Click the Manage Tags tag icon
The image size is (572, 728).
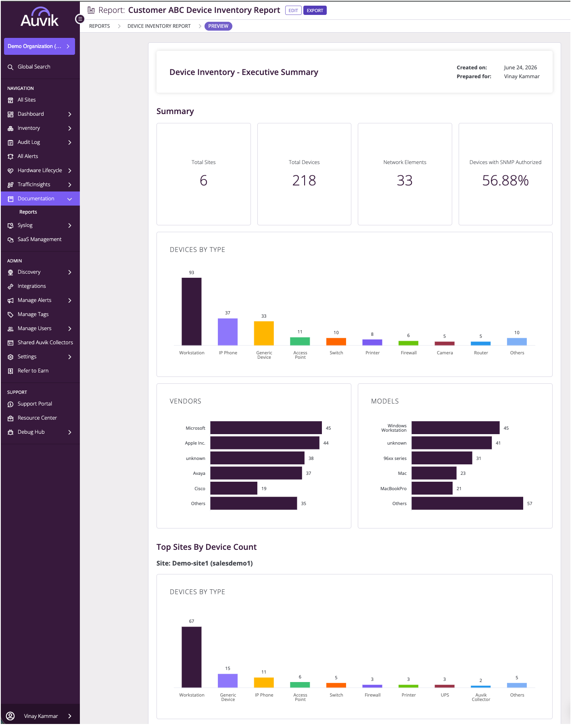10,314
